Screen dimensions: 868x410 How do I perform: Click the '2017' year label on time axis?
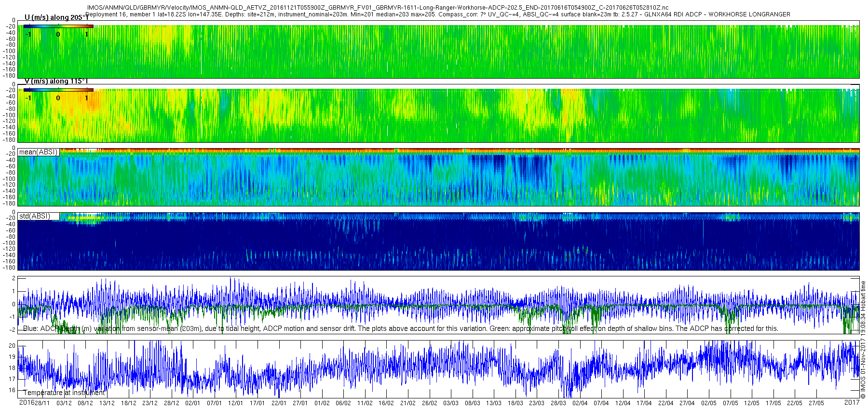852,402
